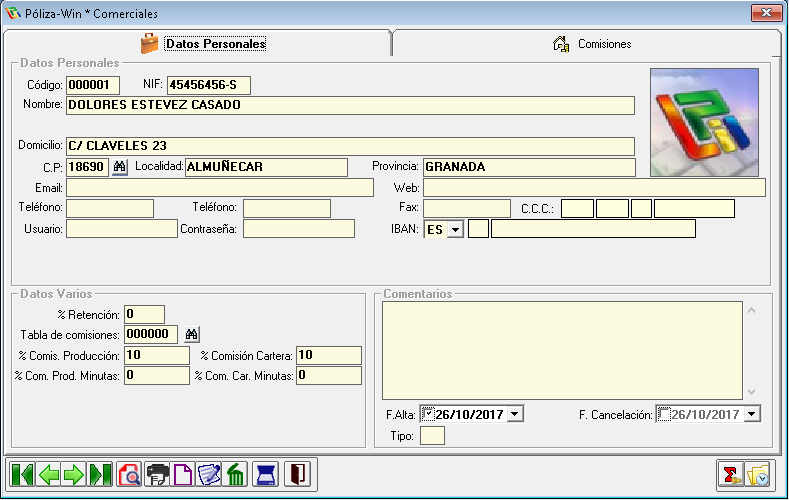Enable the F. Cancelación date checkbox

click(x=664, y=414)
